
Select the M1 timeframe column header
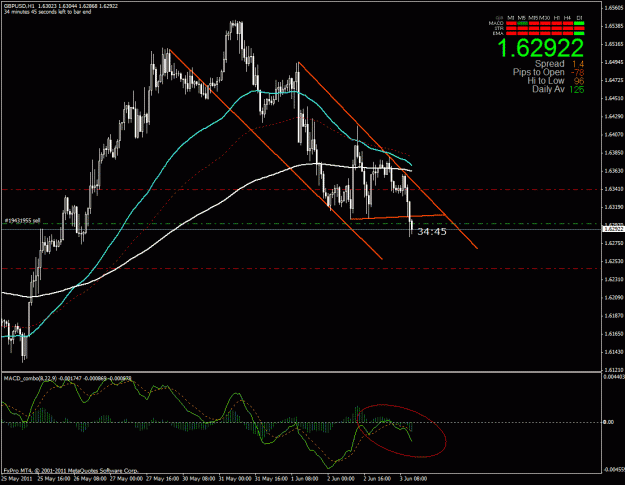click(511, 18)
